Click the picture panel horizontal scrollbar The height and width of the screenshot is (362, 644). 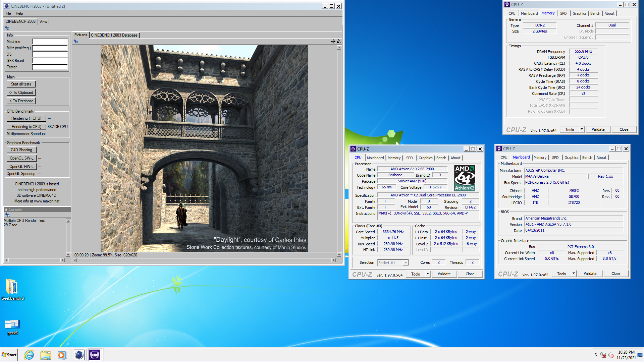point(204,260)
